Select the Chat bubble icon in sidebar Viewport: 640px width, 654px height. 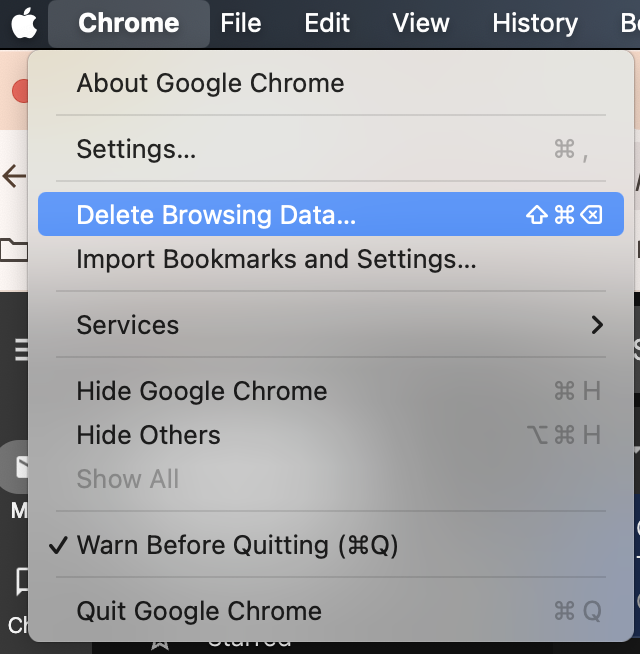point(22,581)
